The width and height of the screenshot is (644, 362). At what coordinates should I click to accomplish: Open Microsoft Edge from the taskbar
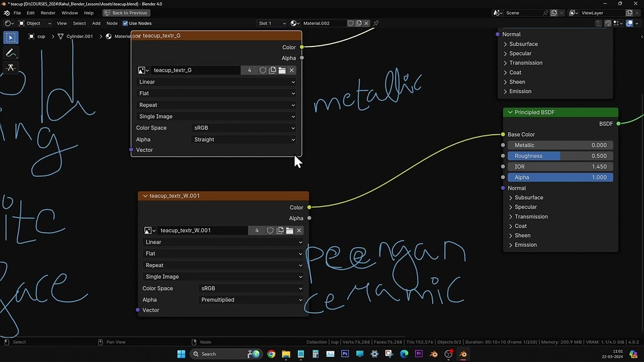tap(404, 354)
